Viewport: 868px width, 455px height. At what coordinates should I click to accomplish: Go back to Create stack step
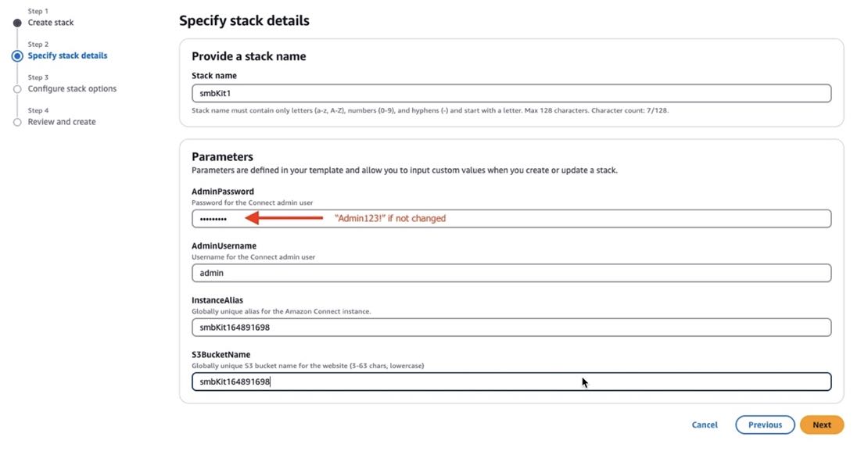click(x=51, y=23)
